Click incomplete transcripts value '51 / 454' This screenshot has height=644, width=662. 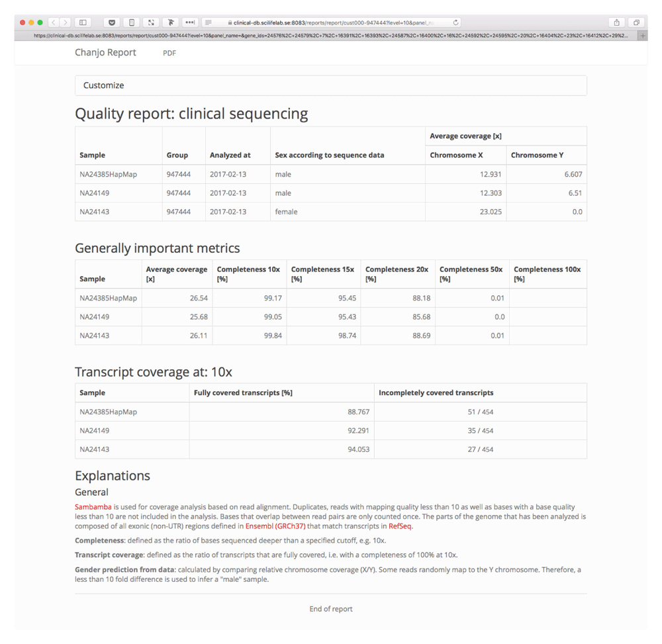(x=481, y=412)
